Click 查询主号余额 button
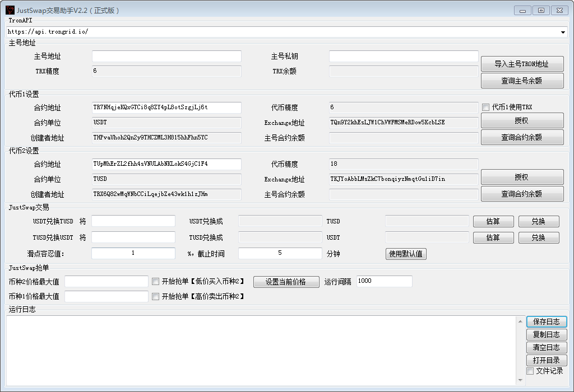The image size is (574, 392). coord(522,81)
